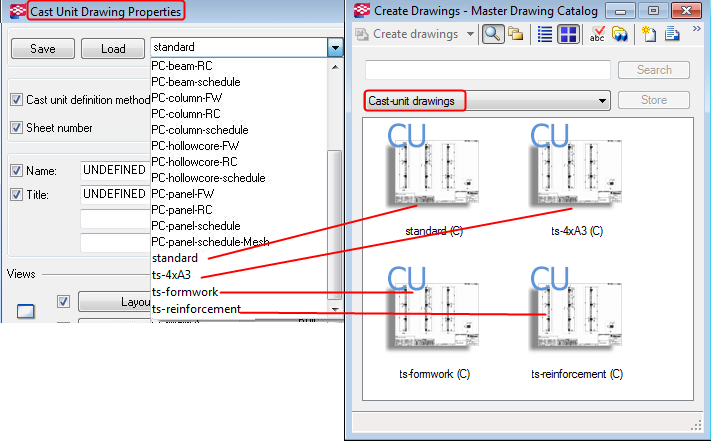711x441 pixels.
Task: Open the folders view icon in catalog toolbar
Action: [x=516, y=34]
